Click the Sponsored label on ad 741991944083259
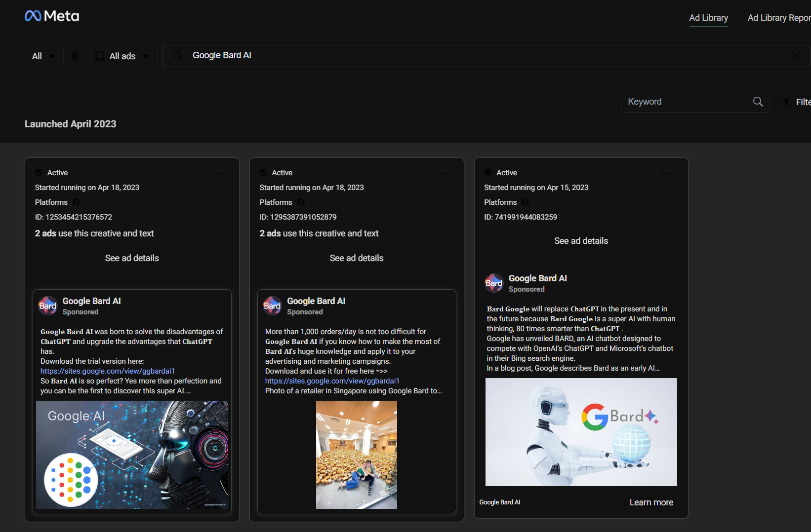811x532 pixels. tap(527, 289)
